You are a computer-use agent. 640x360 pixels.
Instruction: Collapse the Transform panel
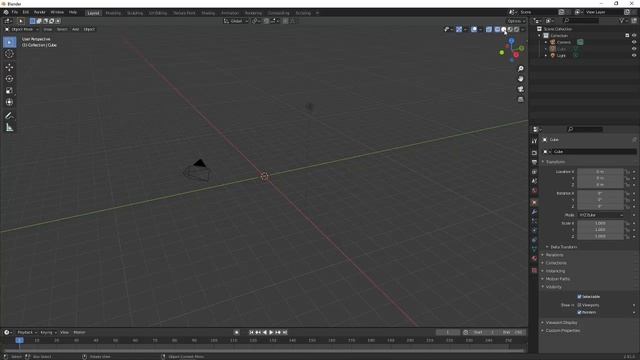click(x=555, y=162)
